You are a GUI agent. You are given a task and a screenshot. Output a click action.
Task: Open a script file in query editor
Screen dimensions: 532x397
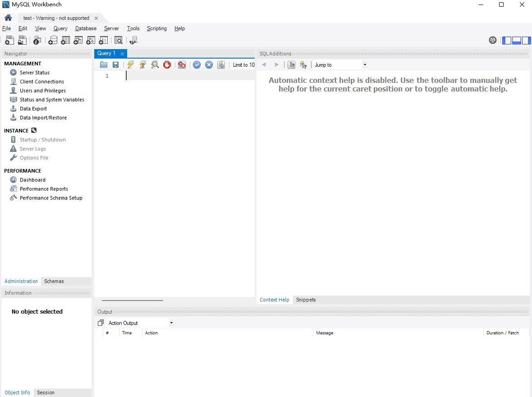click(104, 65)
